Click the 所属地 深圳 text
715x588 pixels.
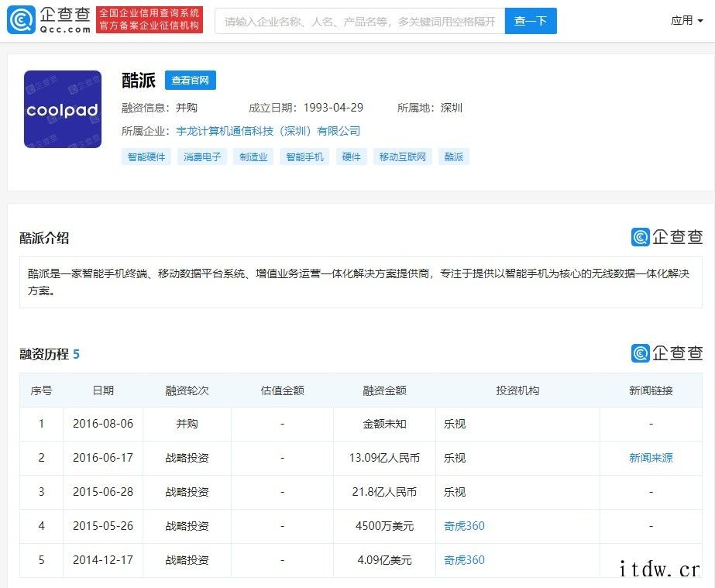click(x=430, y=108)
